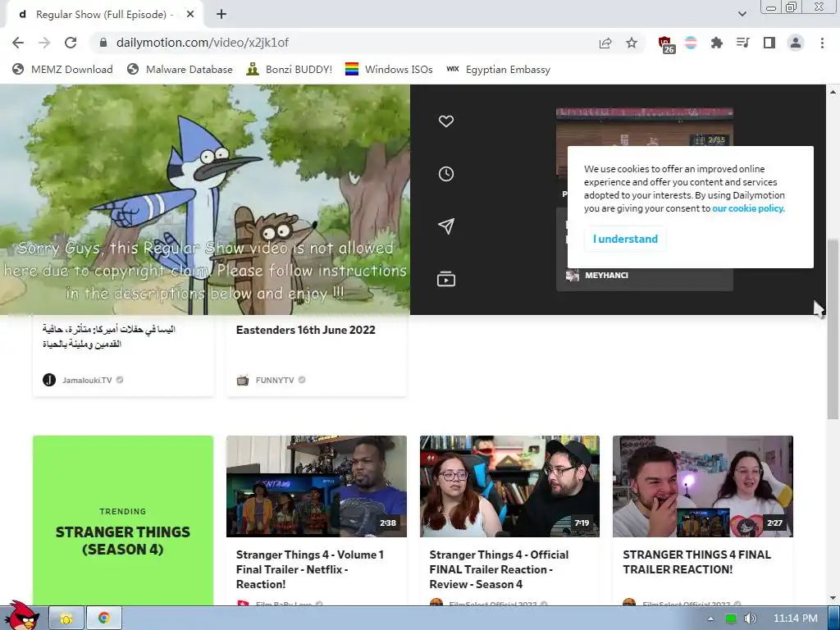
Task: Click the page vertical scrollbar thumb
Action: [833, 329]
